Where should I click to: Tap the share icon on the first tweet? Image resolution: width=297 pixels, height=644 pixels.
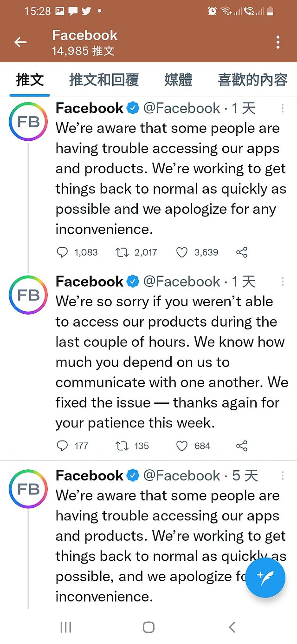[x=241, y=252]
